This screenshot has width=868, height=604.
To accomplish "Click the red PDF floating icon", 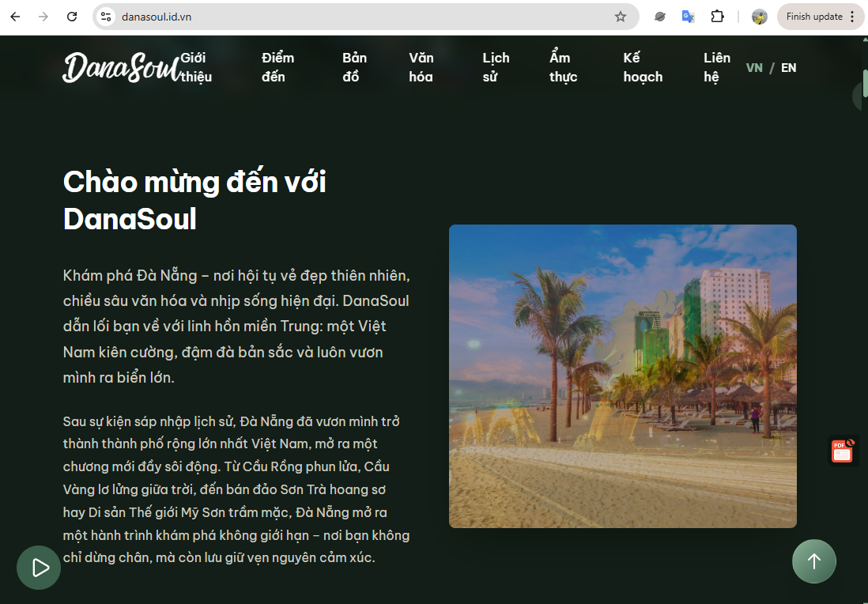I will pos(842,451).
